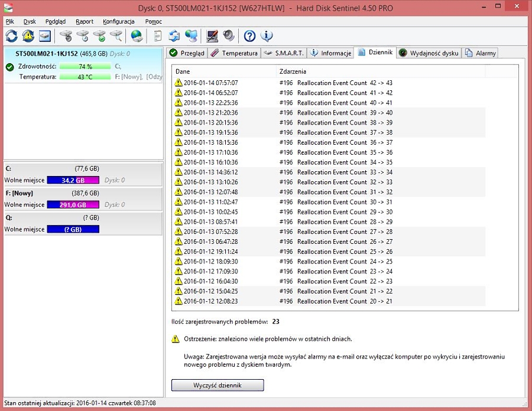Viewport: 532px width, 411px height.
Task: Select log entry dated 2016-01-13 19:15:36
Action: point(329,132)
